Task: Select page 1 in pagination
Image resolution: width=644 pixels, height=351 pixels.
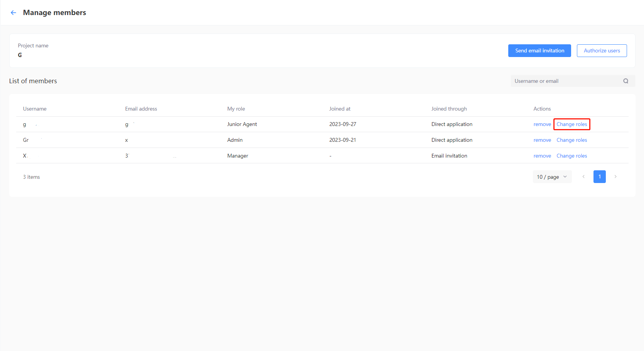Action: [600, 177]
